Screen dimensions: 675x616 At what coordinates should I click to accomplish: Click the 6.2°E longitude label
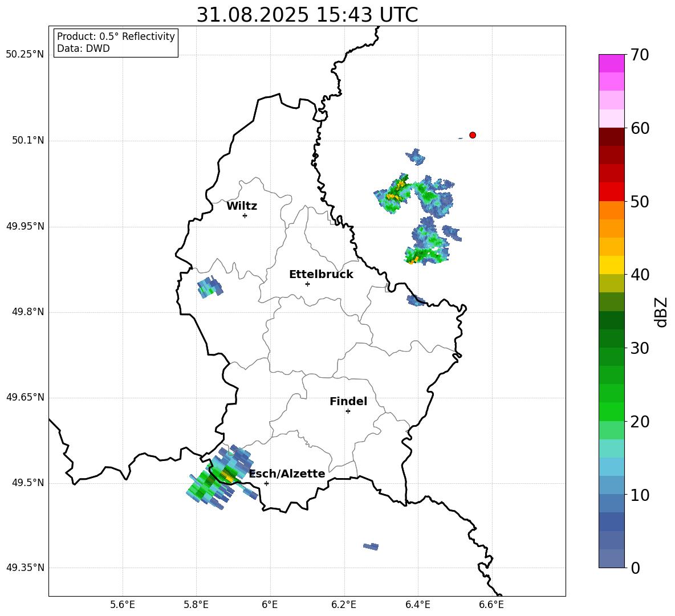coord(344,605)
